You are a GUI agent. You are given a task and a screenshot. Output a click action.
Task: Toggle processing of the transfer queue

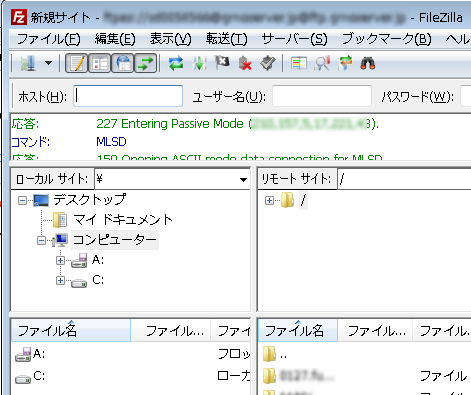pos(199,63)
